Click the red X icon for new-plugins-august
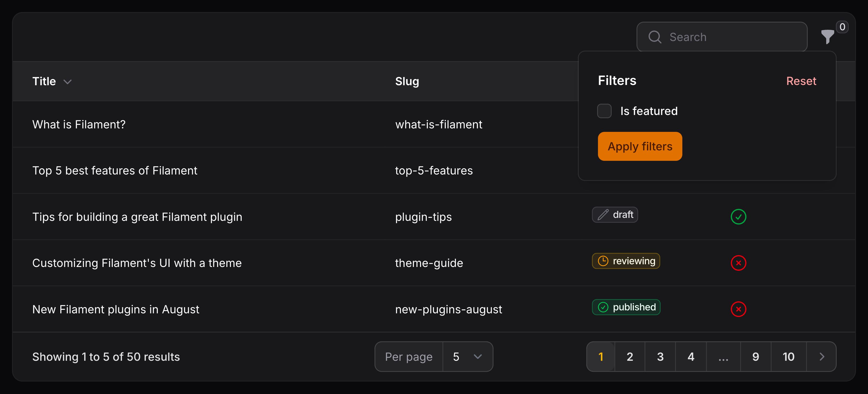 click(738, 309)
